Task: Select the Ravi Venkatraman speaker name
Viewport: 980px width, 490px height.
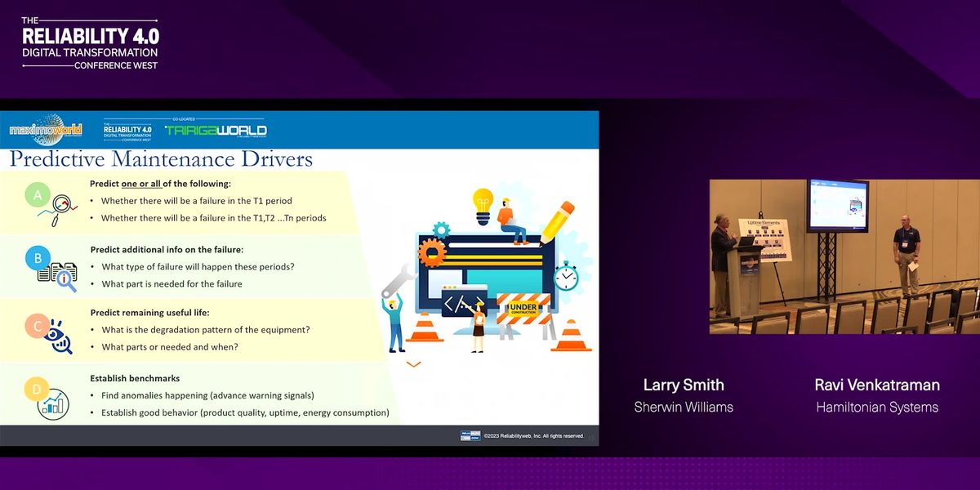Action: [876, 385]
